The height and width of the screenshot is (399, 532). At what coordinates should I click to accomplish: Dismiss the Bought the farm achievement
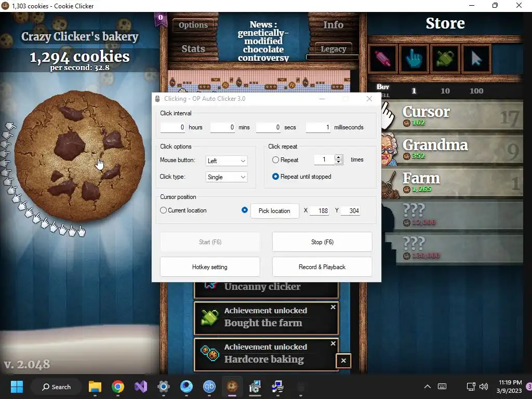333,307
